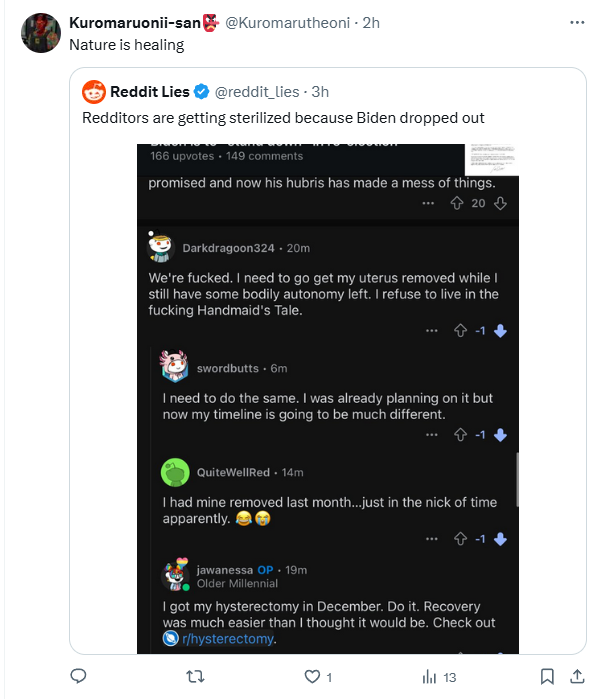The image size is (603, 699).
Task: Bookmark this tweet
Action: [x=547, y=677]
